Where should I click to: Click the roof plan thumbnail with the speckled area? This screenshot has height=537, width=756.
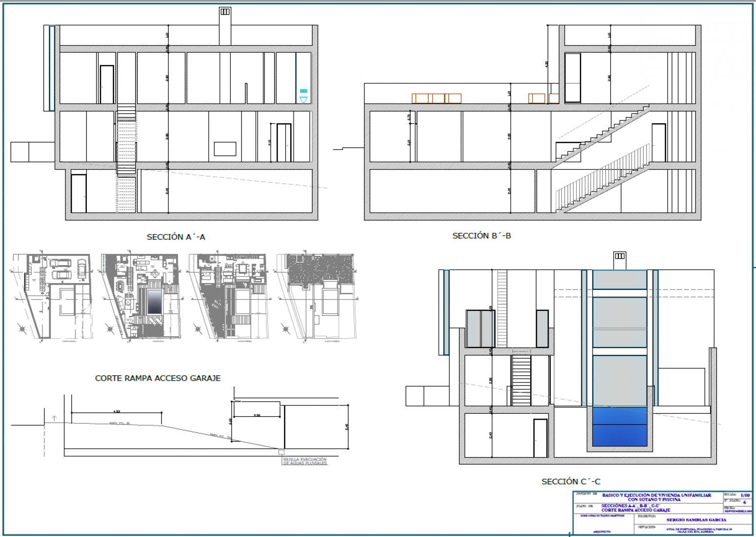click(x=317, y=297)
